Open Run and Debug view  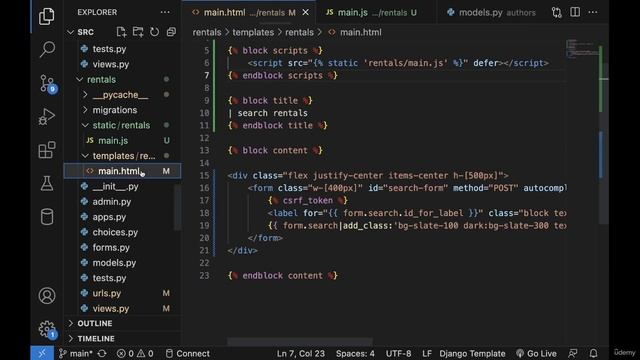(x=47, y=117)
